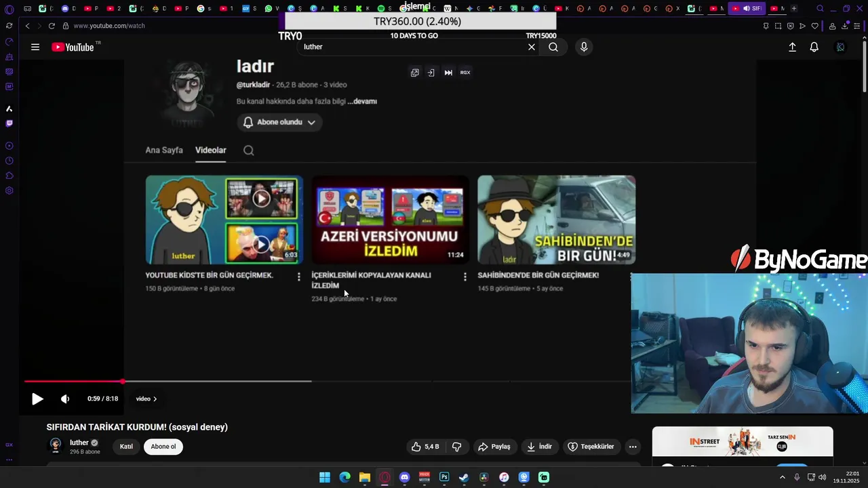The width and height of the screenshot is (868, 488).
Task: Join the channel with Katıl
Action: coord(127,447)
